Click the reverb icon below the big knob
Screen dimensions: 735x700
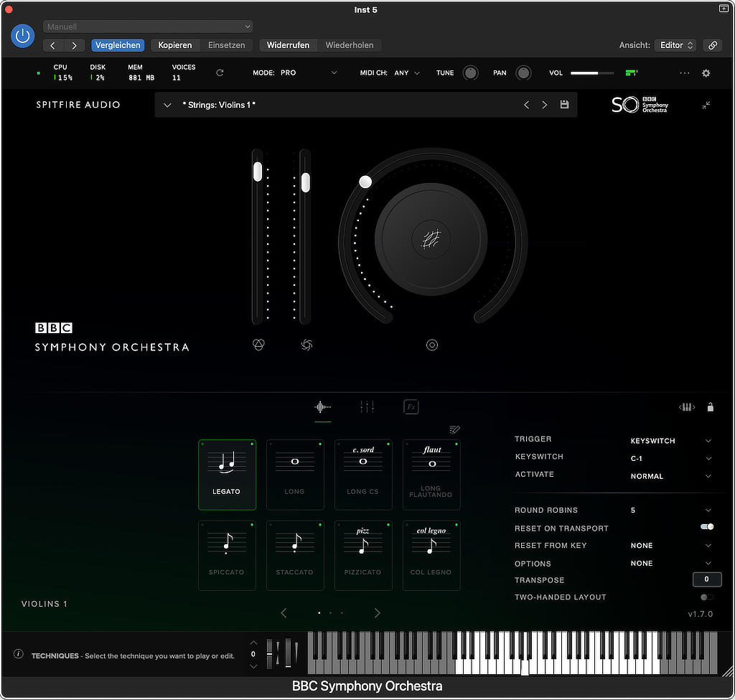pos(431,345)
